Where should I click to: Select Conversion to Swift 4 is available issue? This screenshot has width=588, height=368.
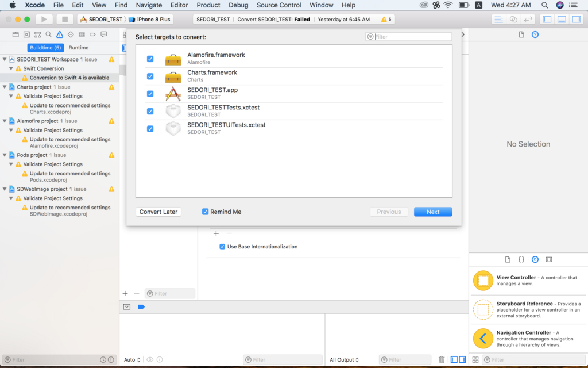60,78
